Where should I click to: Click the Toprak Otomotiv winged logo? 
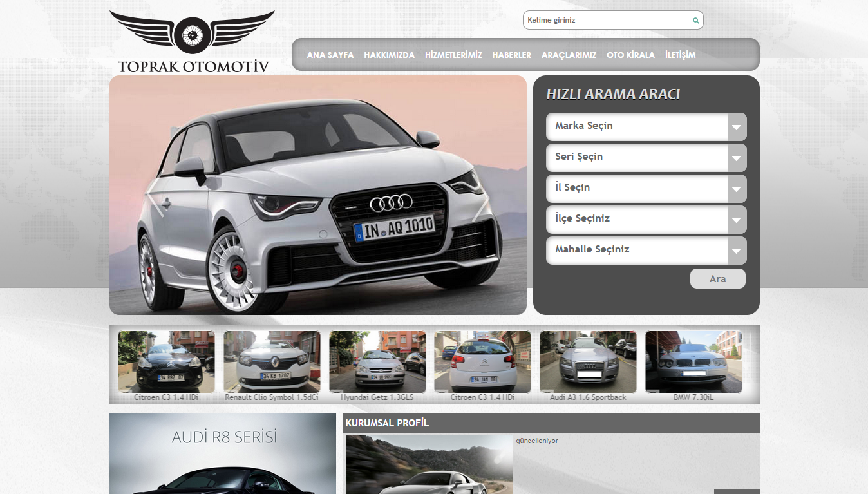pyautogui.click(x=192, y=41)
